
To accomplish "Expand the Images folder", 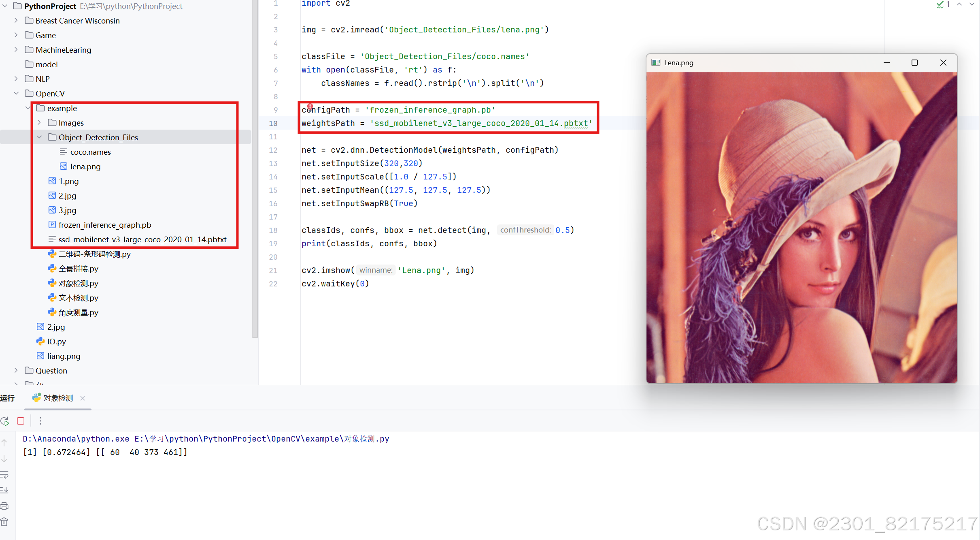I will [x=39, y=122].
